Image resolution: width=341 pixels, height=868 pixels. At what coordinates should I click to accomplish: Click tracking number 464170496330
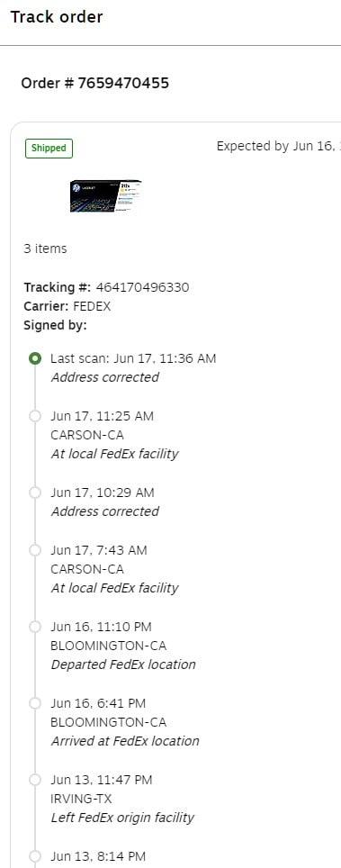point(142,287)
